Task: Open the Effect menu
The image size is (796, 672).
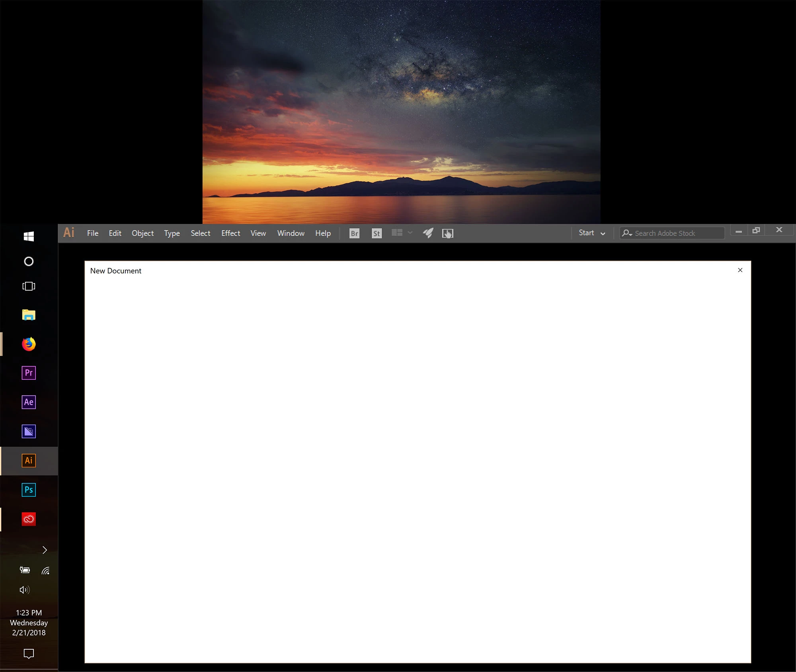Action: [x=230, y=233]
